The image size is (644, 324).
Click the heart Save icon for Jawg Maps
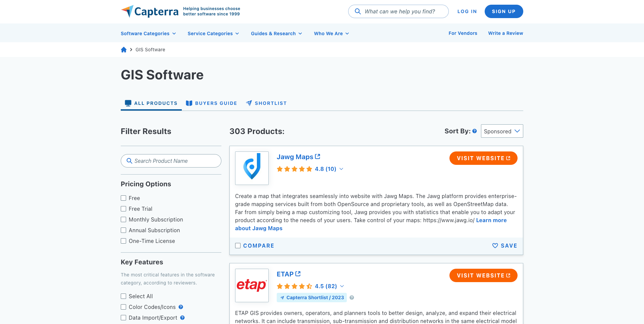[495, 246]
